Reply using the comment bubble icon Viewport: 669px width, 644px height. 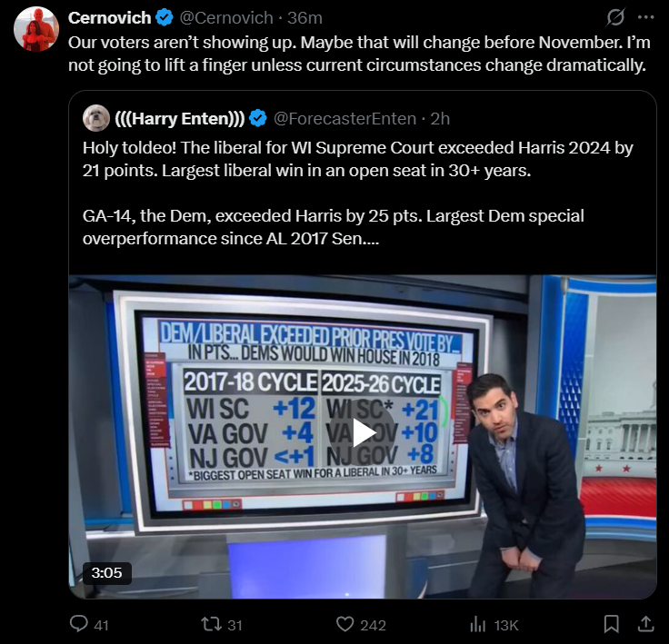click(79, 624)
